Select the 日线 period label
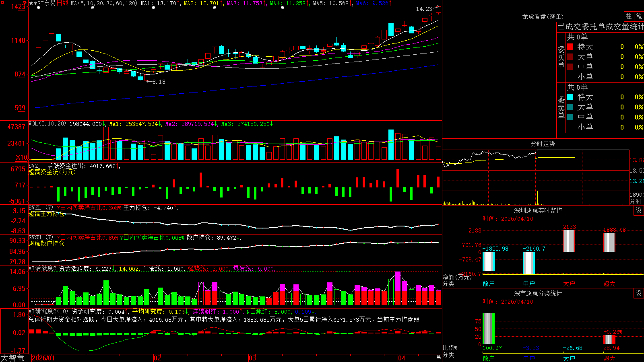Screen dimensions: 644x362 pyautogui.click(x=62, y=3)
